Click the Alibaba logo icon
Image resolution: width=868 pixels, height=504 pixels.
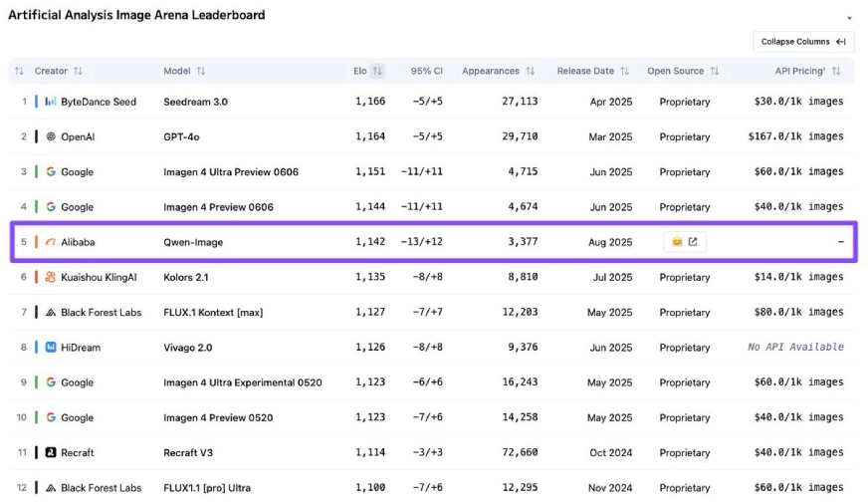tap(51, 242)
